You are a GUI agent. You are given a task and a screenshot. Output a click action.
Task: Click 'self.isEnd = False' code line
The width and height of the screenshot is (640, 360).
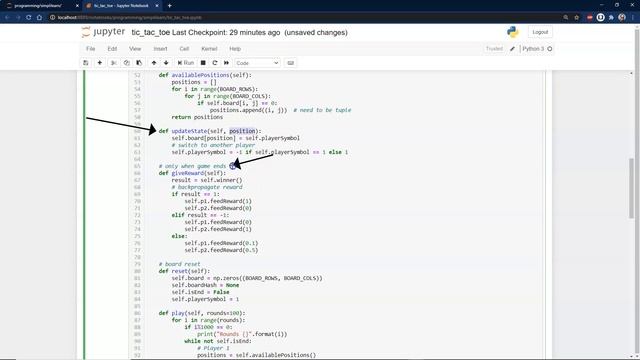pos(200,292)
